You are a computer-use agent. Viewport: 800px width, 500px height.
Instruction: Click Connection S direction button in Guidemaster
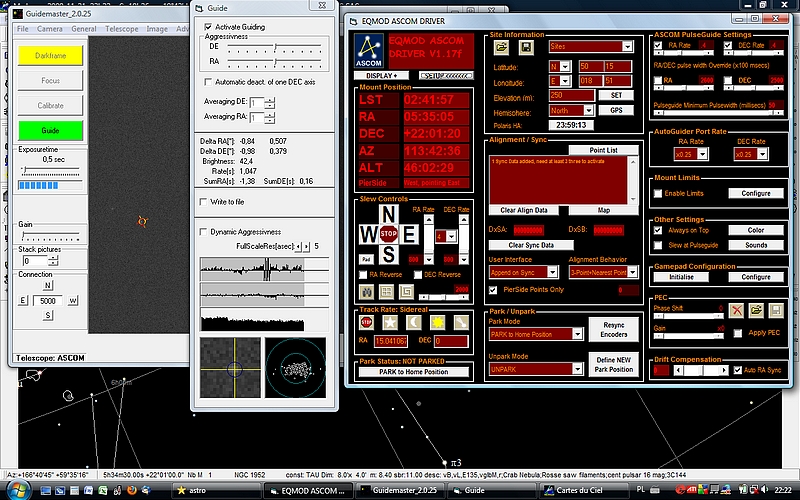[x=47, y=315]
